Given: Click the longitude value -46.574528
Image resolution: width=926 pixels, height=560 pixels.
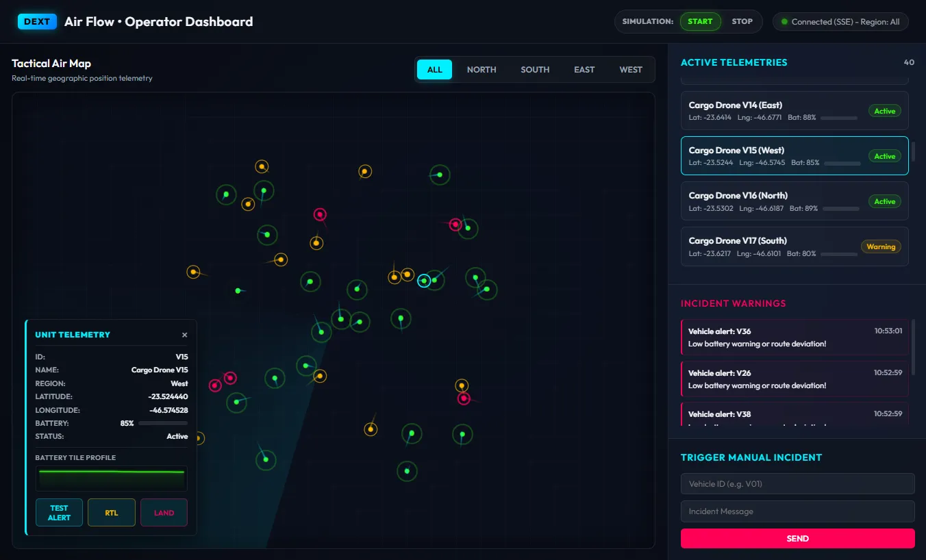Looking at the screenshot, I should (x=168, y=410).
